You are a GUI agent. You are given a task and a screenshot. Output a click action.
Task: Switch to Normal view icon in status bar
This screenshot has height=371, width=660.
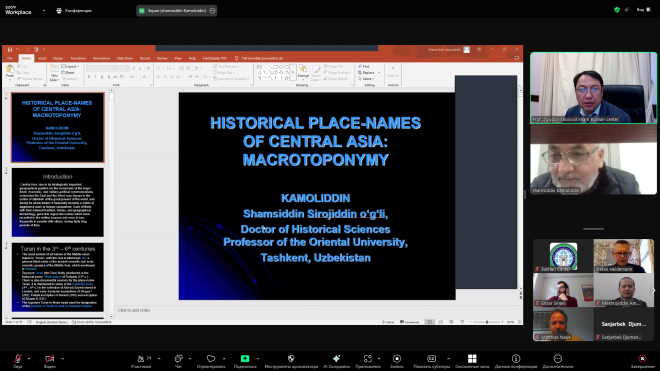[x=430, y=322]
